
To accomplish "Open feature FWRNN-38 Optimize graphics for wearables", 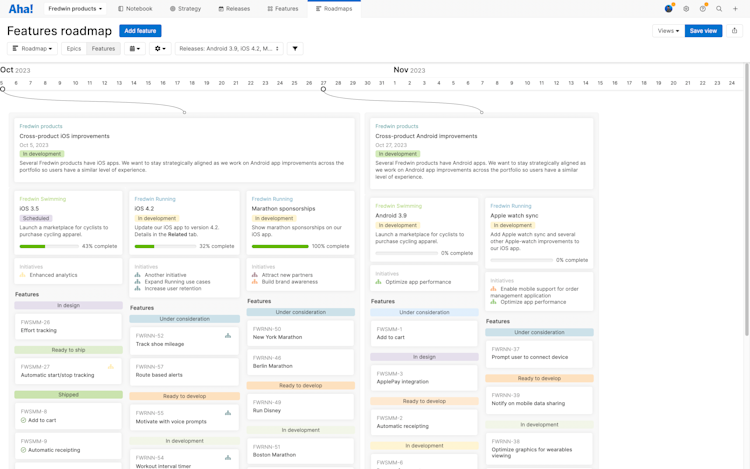I will 539,448.
